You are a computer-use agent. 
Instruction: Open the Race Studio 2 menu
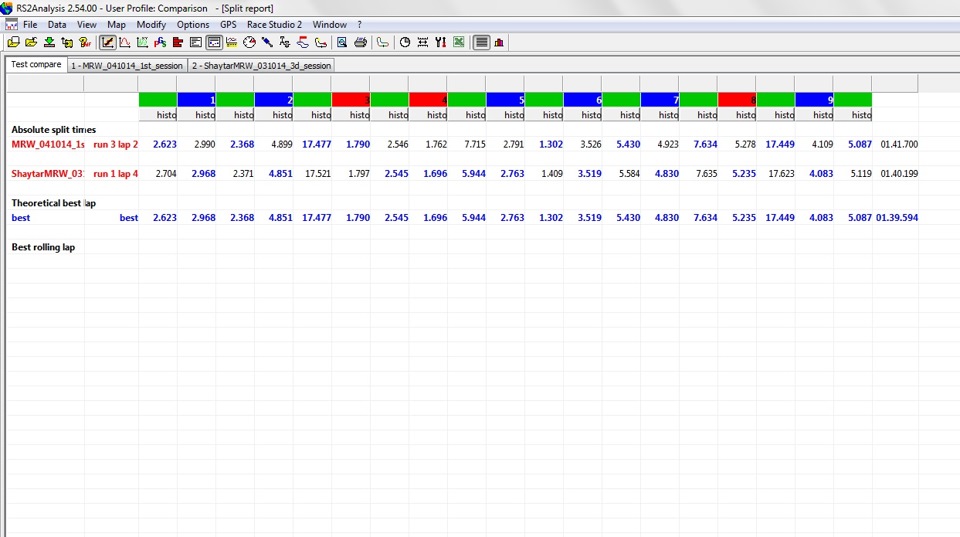click(x=274, y=24)
